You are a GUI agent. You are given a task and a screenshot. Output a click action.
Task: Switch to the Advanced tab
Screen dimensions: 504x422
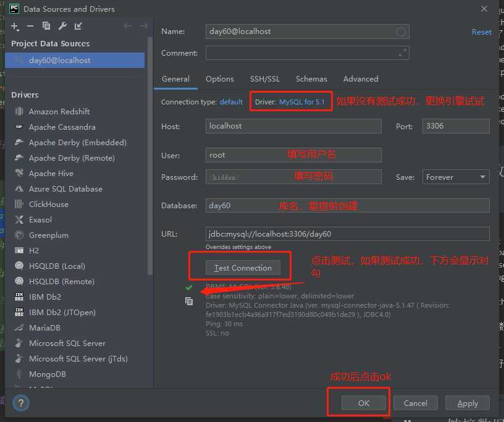click(x=361, y=79)
